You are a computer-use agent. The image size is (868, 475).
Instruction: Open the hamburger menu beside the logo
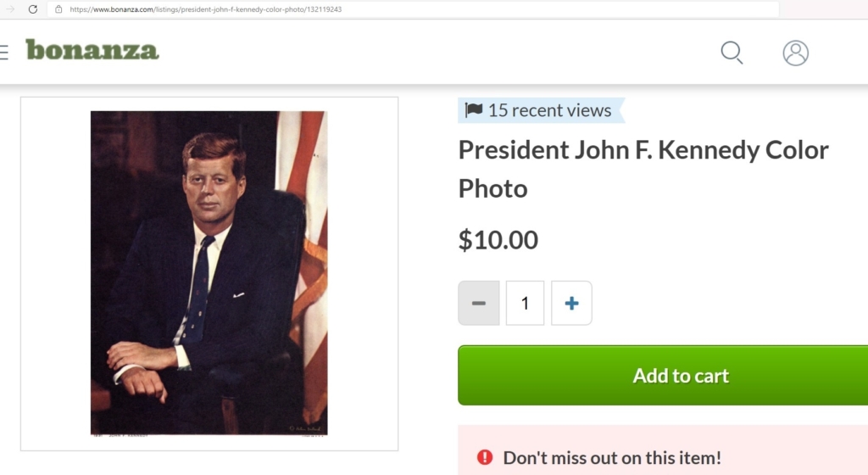tap(3, 52)
